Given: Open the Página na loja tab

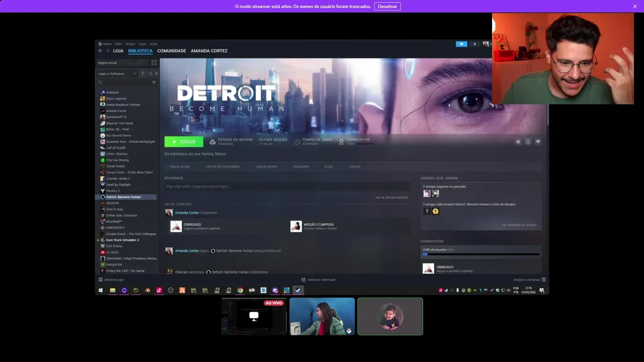Looking at the screenshot, I should click(x=180, y=166).
